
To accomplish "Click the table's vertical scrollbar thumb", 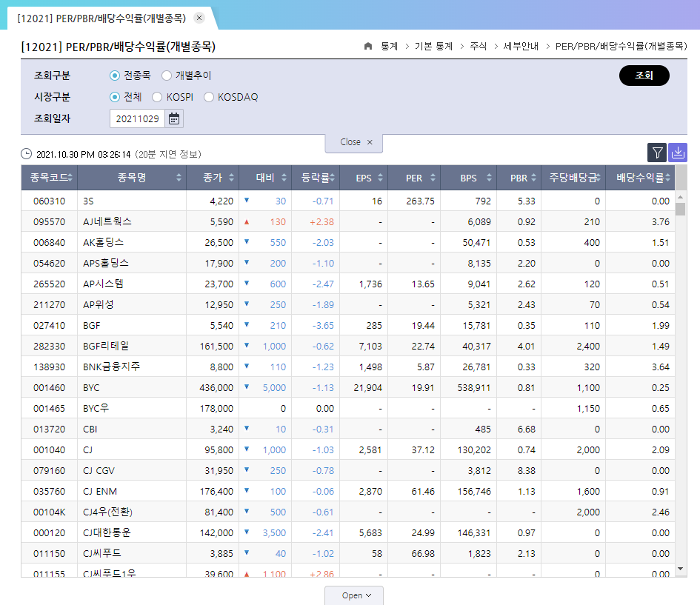I will click(x=680, y=210).
